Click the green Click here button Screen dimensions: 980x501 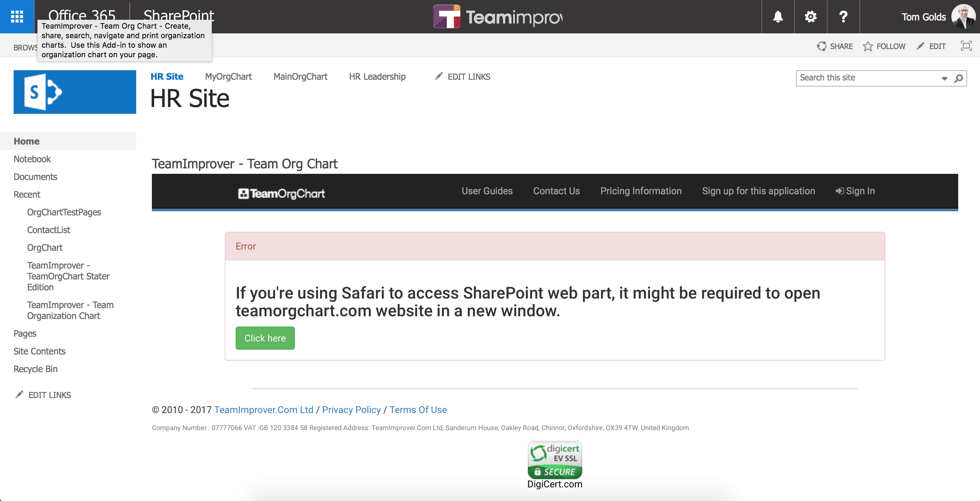coord(265,338)
